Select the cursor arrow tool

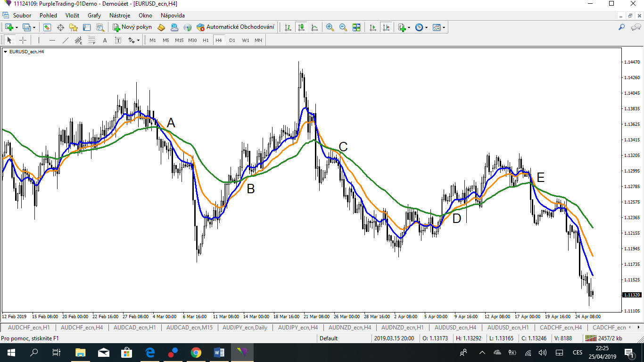click(9, 40)
